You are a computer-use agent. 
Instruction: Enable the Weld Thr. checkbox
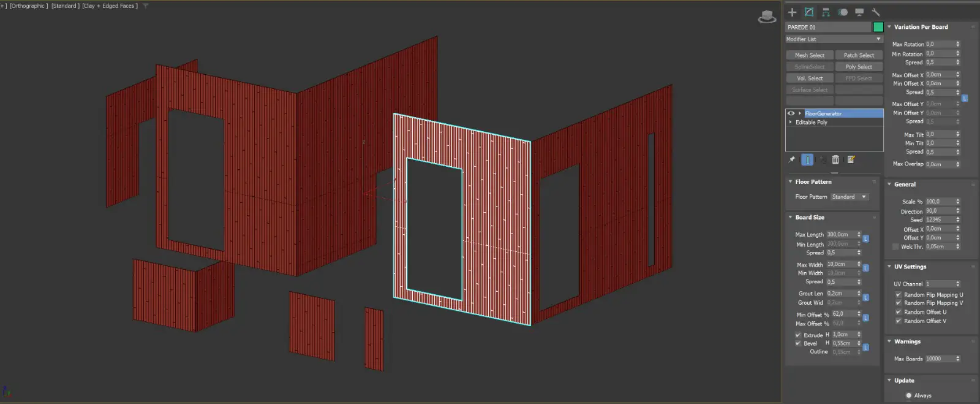895,246
